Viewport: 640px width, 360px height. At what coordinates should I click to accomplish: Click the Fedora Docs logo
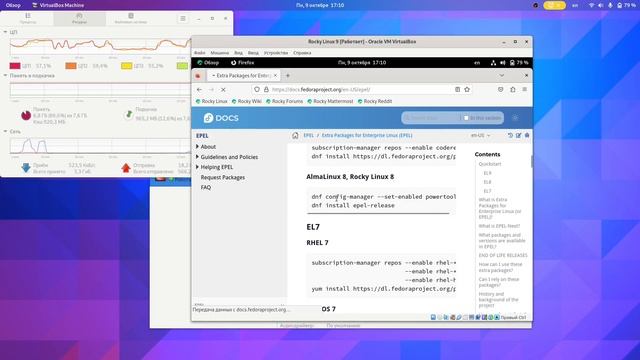click(221, 118)
